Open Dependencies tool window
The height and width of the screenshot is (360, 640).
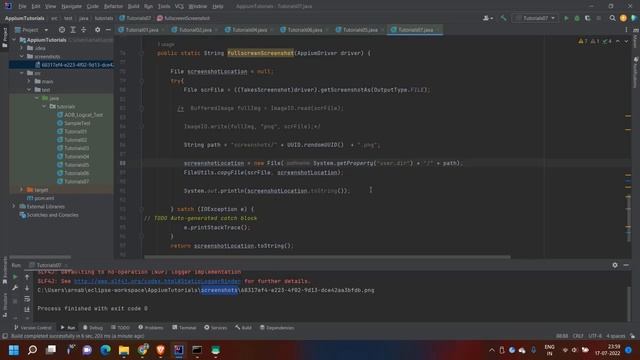[277, 328]
